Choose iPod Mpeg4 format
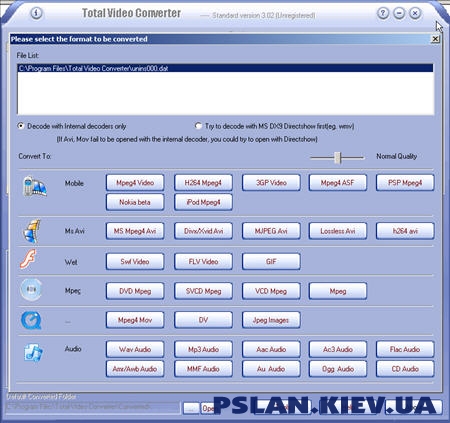Screen dimensions: 450x423 click(x=203, y=202)
